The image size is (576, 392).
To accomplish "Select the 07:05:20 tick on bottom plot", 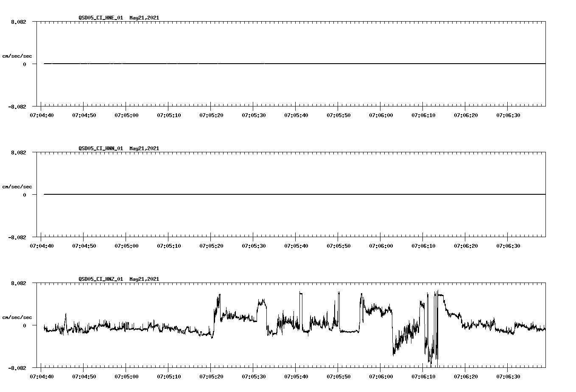I will tap(211, 375).
